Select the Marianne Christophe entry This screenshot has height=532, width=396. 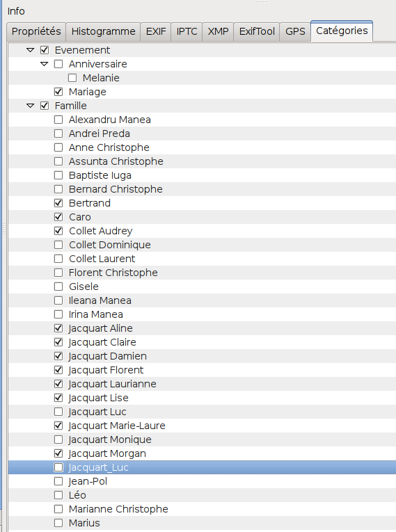[x=118, y=509]
